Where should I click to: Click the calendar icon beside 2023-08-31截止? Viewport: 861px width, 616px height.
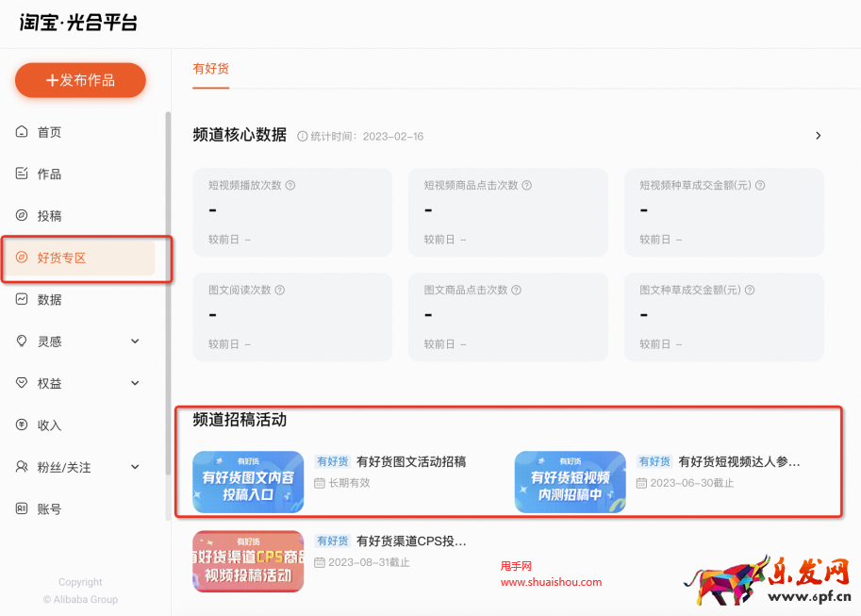(320, 562)
